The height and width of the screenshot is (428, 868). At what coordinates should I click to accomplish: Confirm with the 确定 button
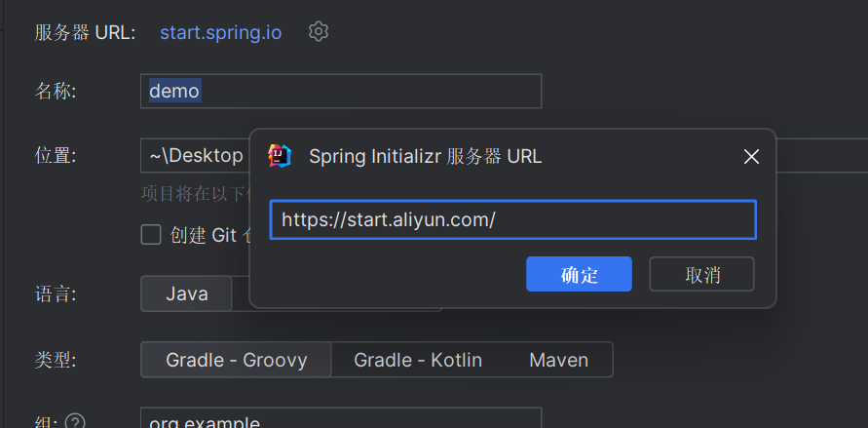(579, 274)
